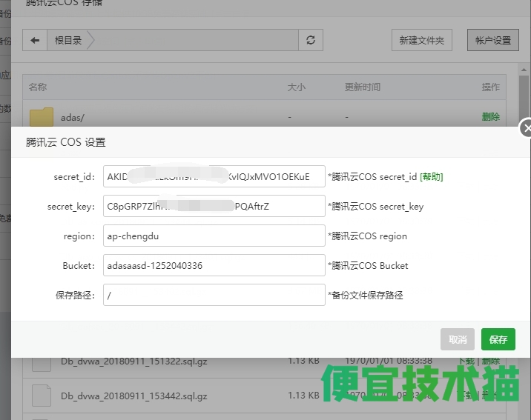Click the *备份文件保存路径 hint text
The height and width of the screenshot is (420, 531).
(x=366, y=296)
